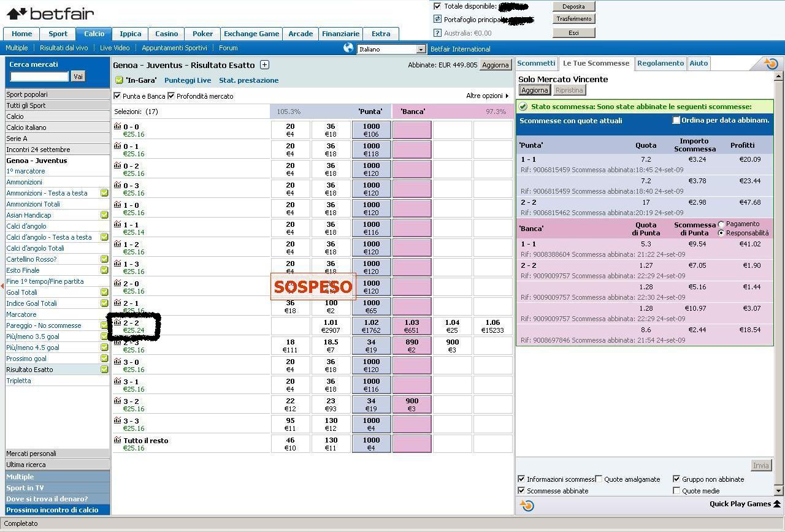785x532 pixels.
Task: Click the refresh icon at top of bet panel
Action: pyautogui.click(x=771, y=63)
